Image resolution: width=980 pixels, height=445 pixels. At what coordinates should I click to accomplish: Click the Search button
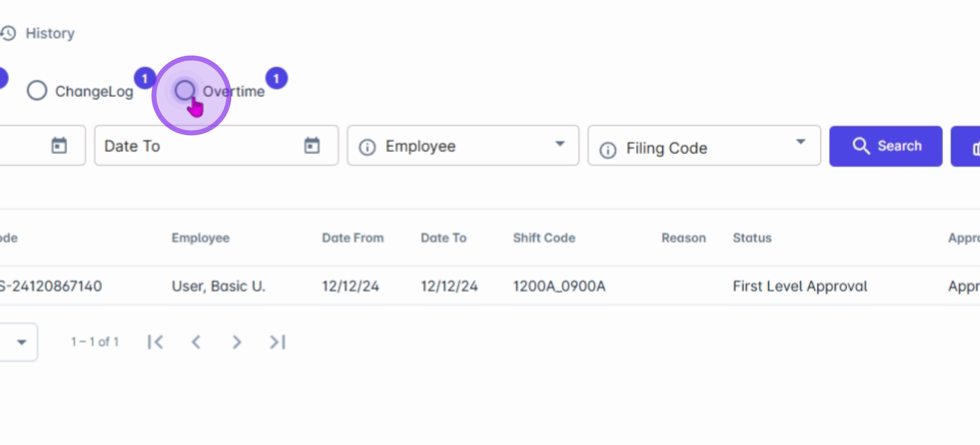tap(886, 146)
